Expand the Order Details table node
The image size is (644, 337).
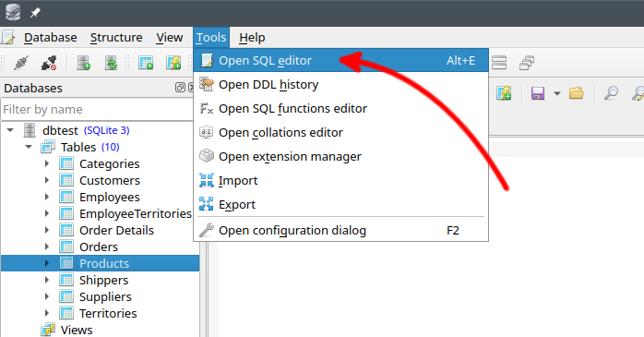[x=47, y=230]
